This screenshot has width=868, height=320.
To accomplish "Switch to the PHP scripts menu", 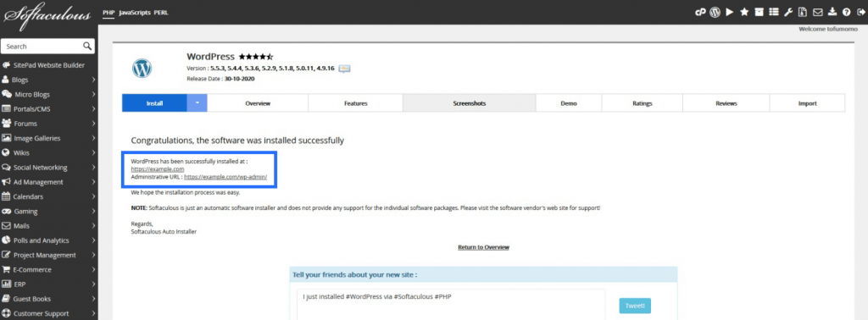I will [108, 12].
